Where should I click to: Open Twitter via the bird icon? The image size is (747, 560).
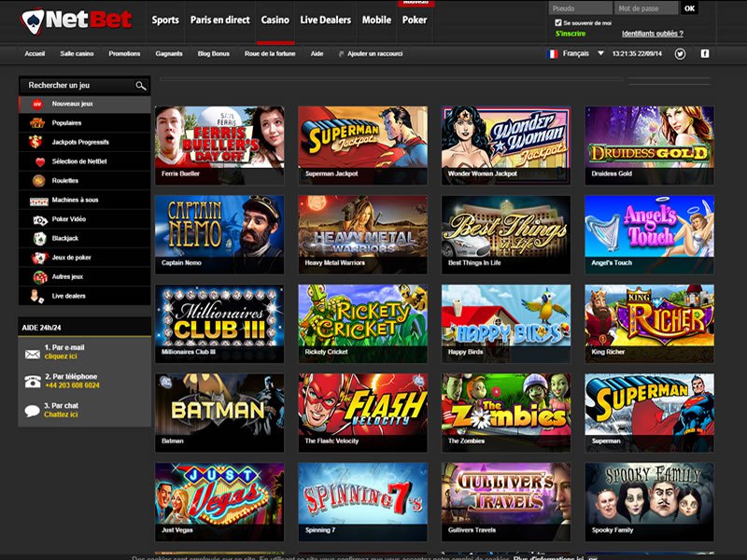pyautogui.click(x=680, y=54)
